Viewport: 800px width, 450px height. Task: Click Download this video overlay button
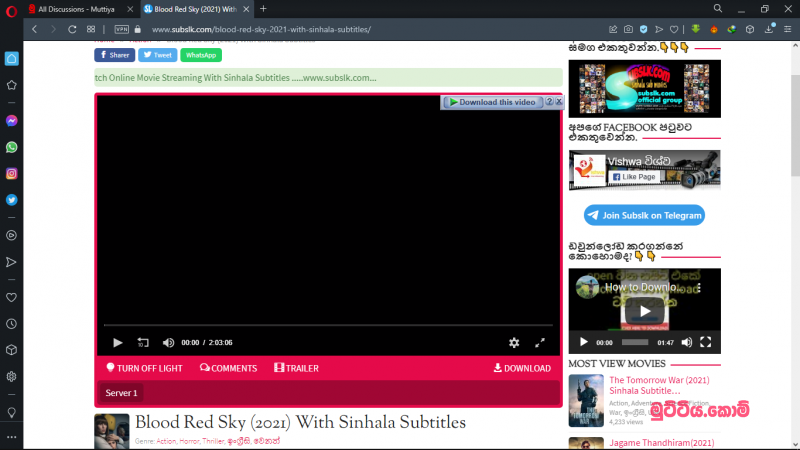[493, 102]
